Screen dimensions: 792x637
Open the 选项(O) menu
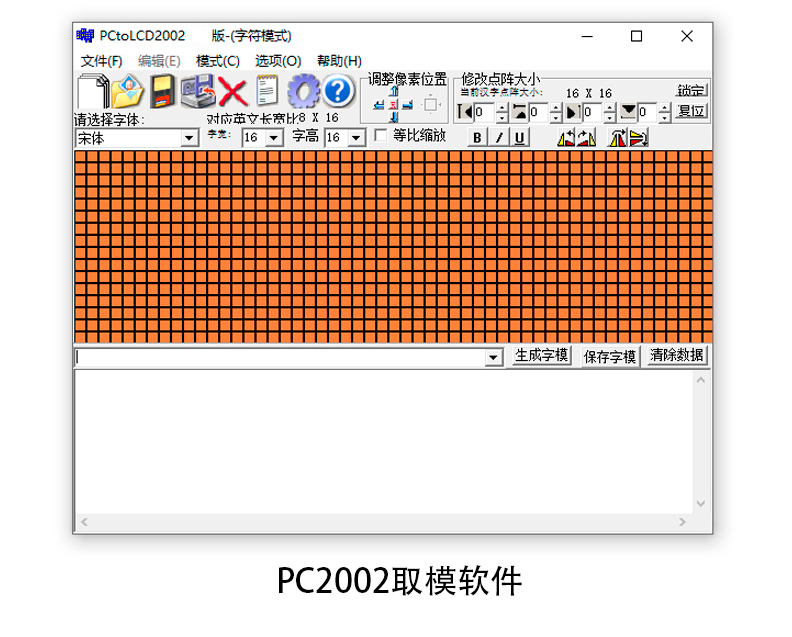[x=278, y=61]
